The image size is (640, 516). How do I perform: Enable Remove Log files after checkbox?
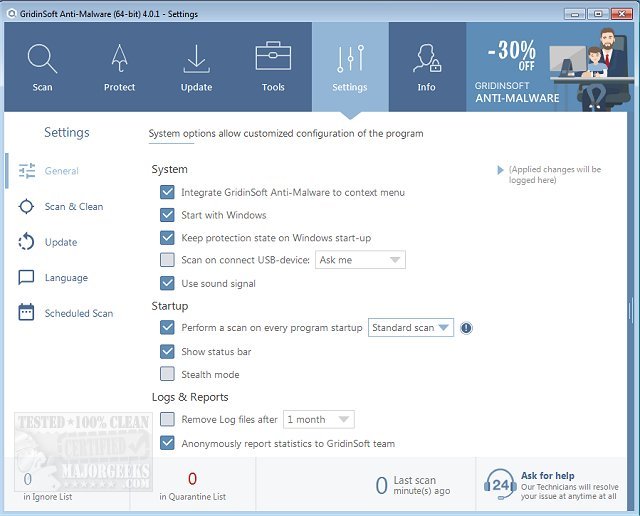pyautogui.click(x=167, y=419)
